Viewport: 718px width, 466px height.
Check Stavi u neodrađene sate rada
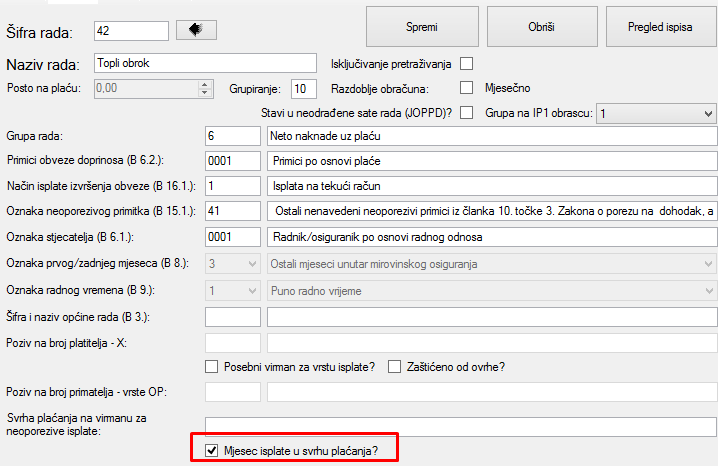click(466, 112)
